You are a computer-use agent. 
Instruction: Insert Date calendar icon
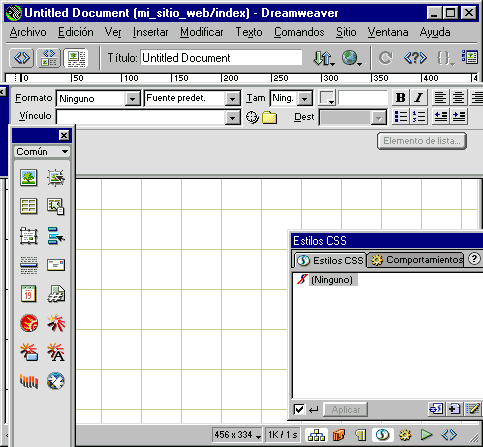point(28,294)
